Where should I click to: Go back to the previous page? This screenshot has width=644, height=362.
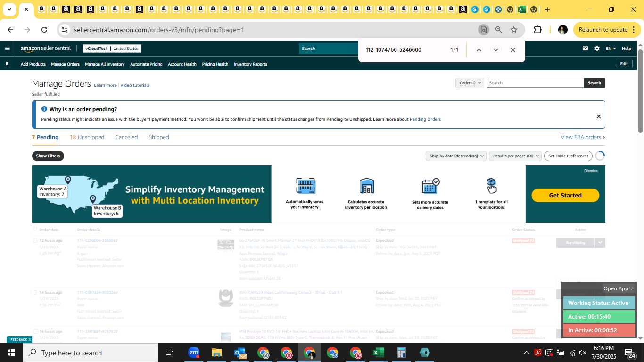[x=10, y=30]
